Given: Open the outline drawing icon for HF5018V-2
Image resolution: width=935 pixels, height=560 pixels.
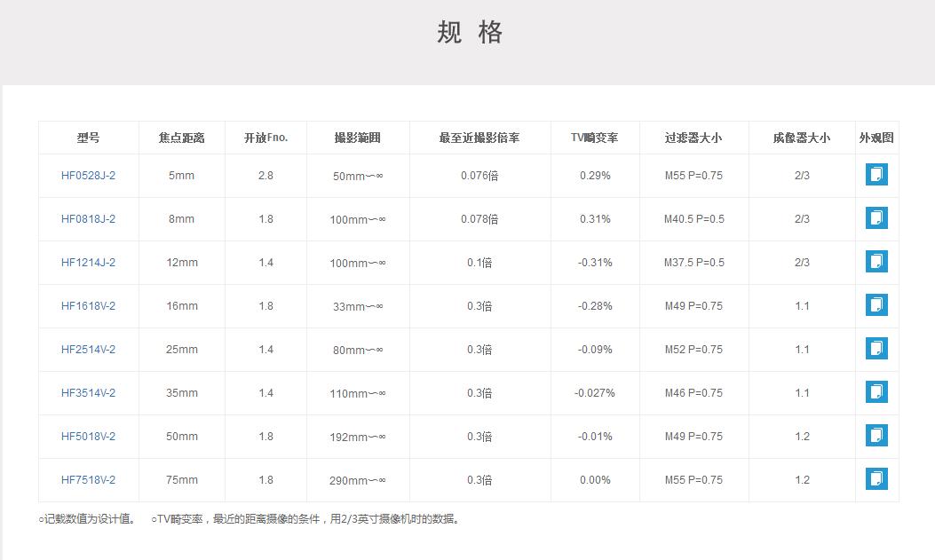Looking at the screenshot, I should 876,436.
